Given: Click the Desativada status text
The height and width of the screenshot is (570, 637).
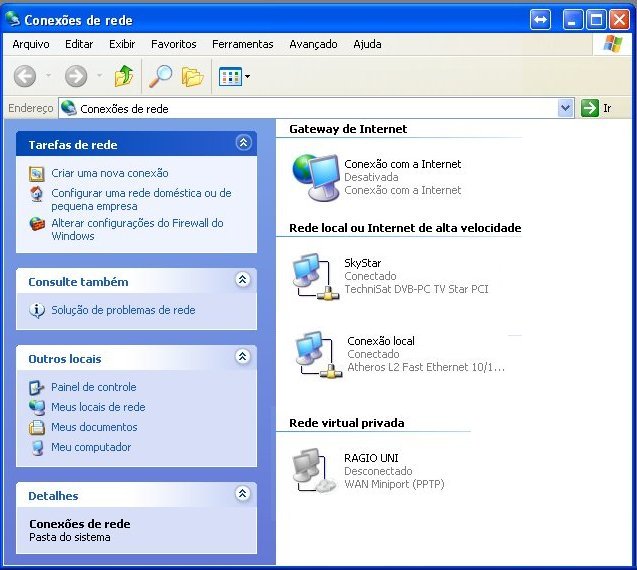Looking at the screenshot, I should [x=371, y=177].
